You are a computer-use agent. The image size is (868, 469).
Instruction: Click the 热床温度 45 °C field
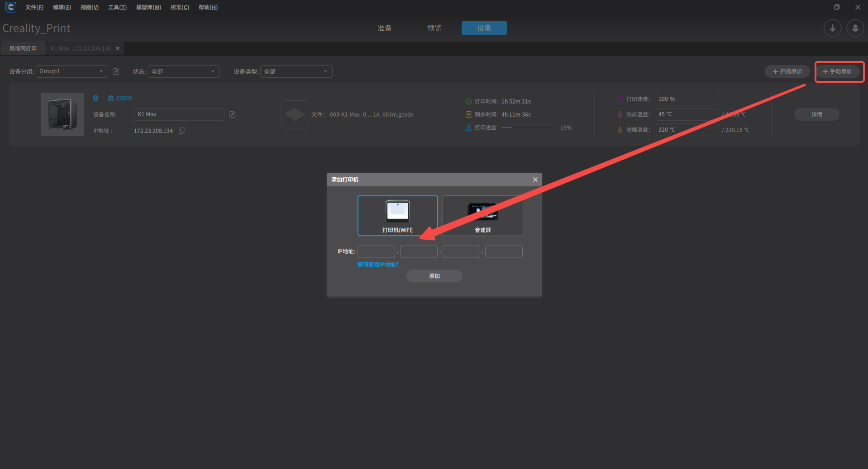(687, 114)
